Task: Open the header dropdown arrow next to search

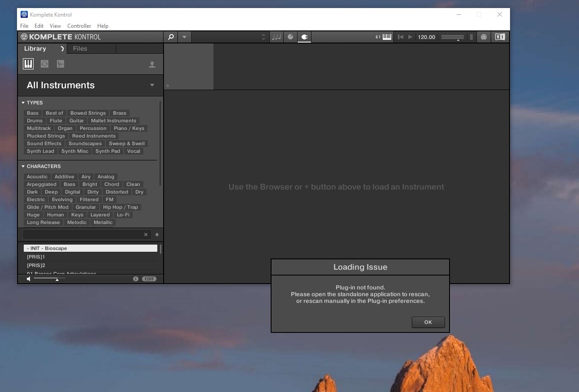Action: 184,37
